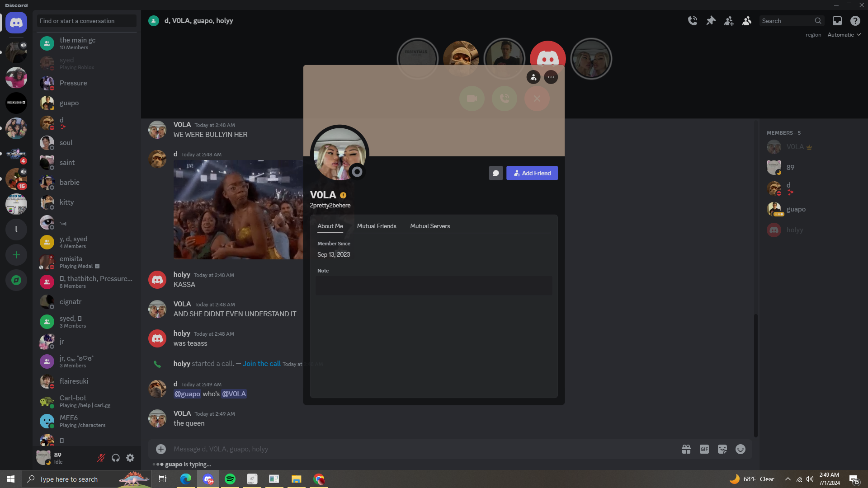Open pinned messages
The image size is (868, 488).
711,21
